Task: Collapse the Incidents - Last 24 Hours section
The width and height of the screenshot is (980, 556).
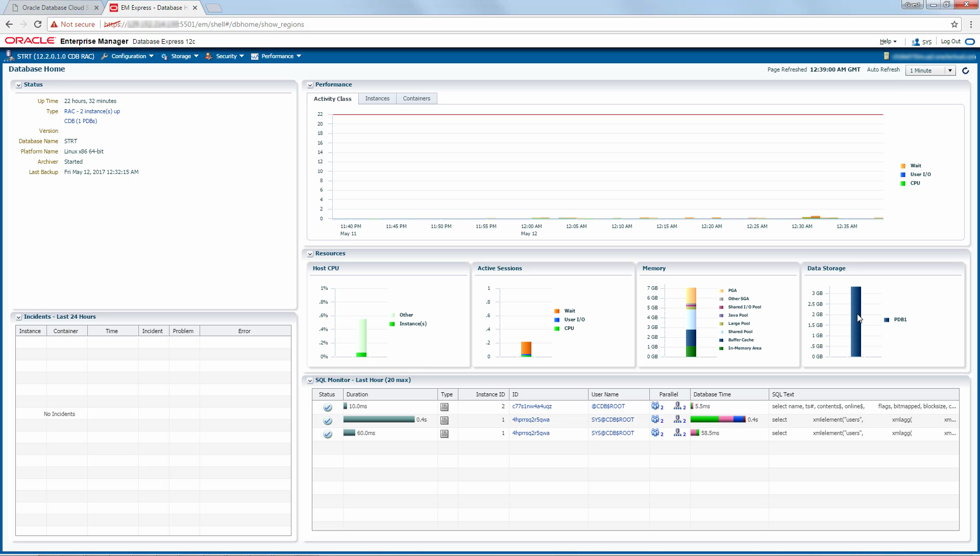Action: (19, 317)
